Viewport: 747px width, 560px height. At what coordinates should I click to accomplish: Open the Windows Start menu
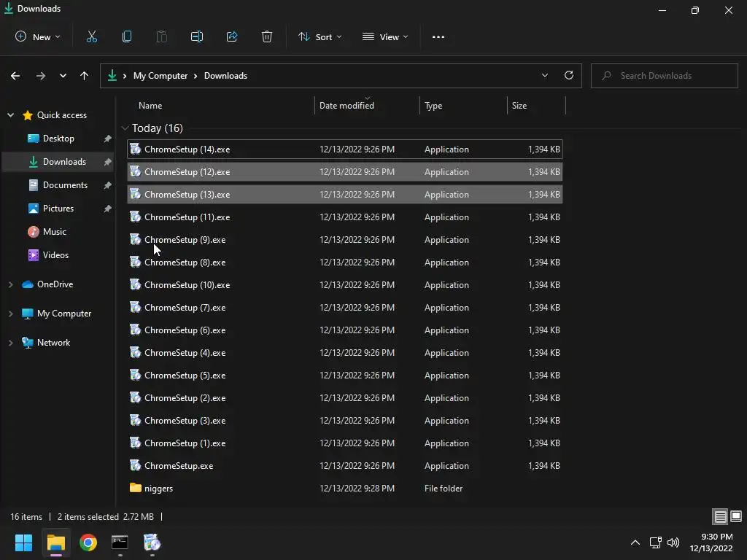pyautogui.click(x=24, y=542)
